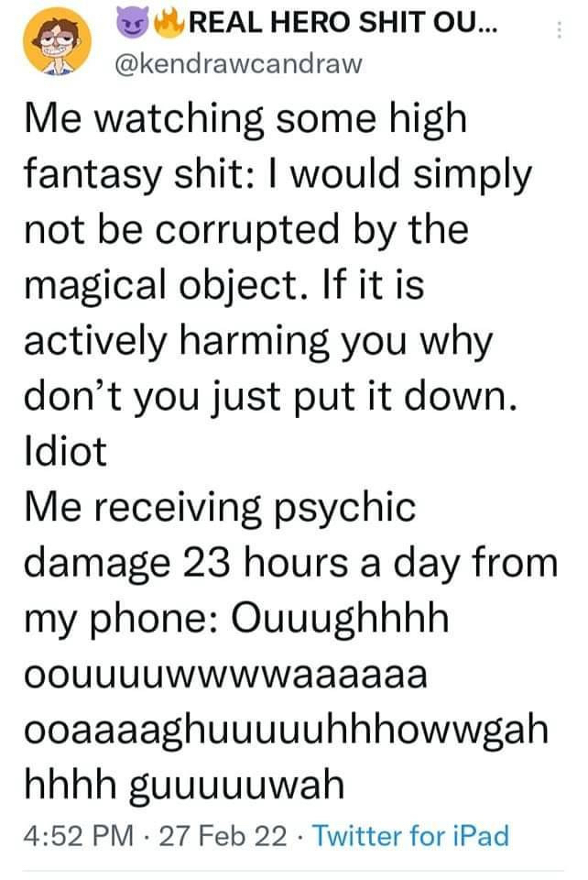Click the line "Me receiving psychic"

coord(220,509)
